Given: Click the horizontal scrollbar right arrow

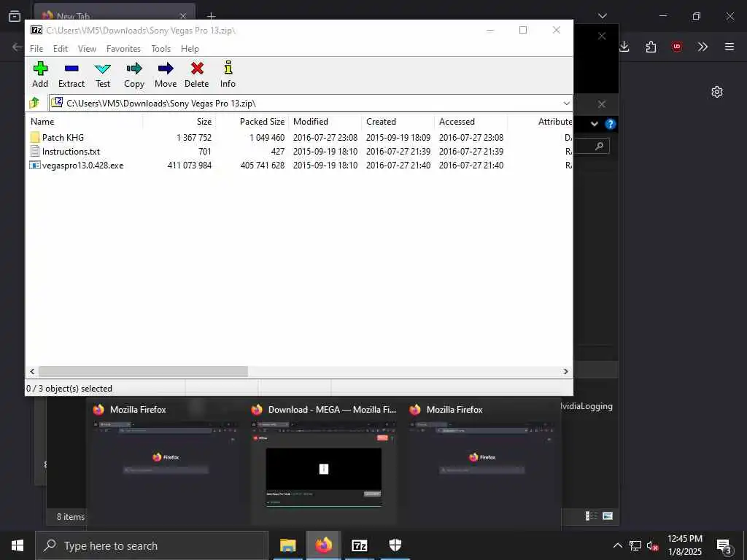Looking at the screenshot, I should (566, 371).
